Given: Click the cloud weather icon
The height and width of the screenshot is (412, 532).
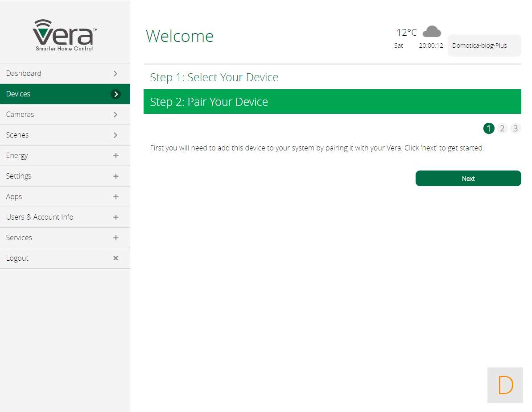Looking at the screenshot, I should [x=432, y=32].
